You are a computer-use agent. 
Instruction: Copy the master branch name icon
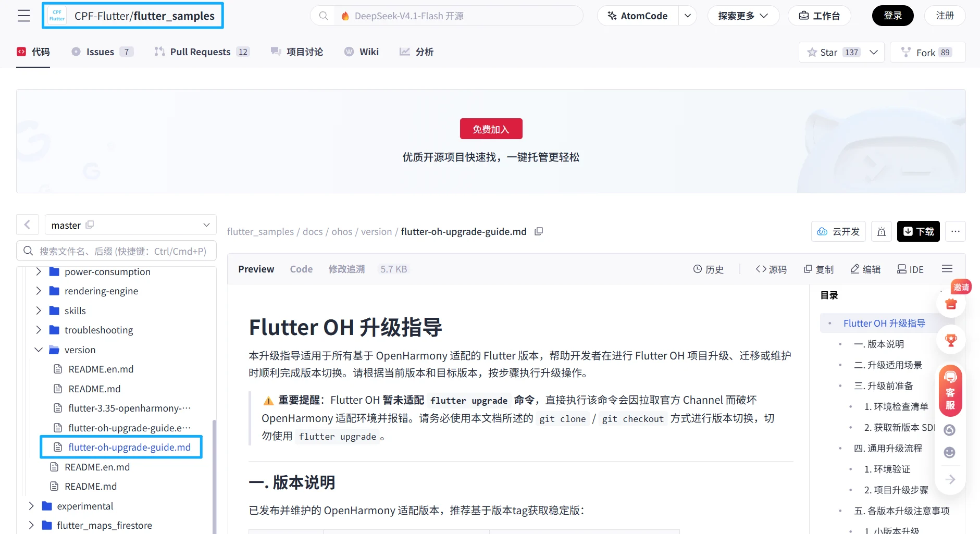point(90,225)
